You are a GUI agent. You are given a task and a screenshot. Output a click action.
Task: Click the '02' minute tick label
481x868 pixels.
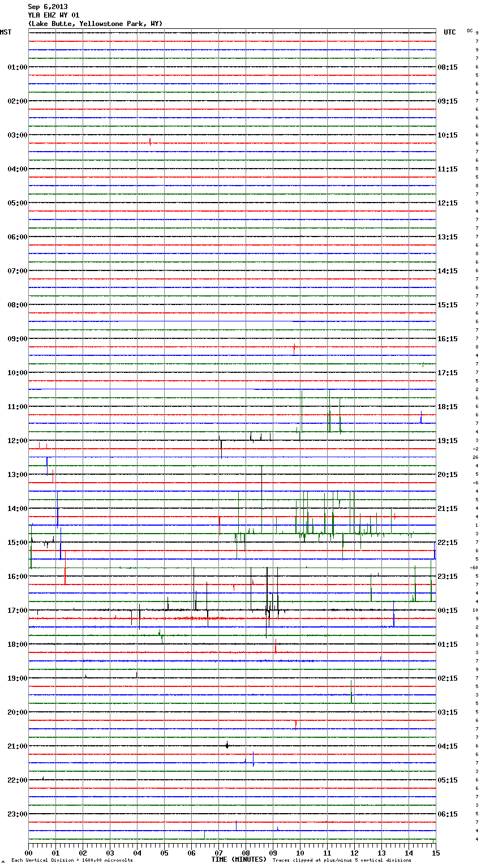click(83, 853)
